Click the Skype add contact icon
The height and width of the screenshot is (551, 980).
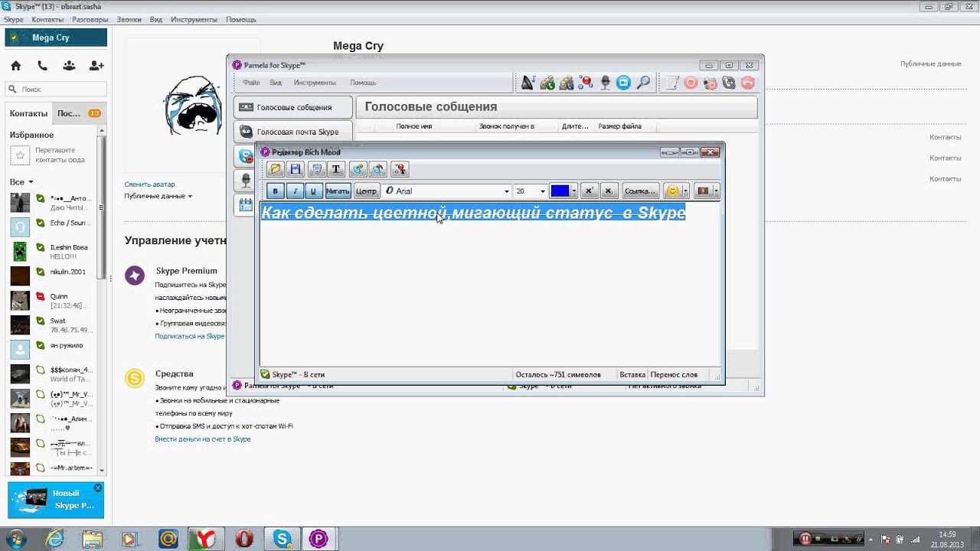click(x=96, y=66)
